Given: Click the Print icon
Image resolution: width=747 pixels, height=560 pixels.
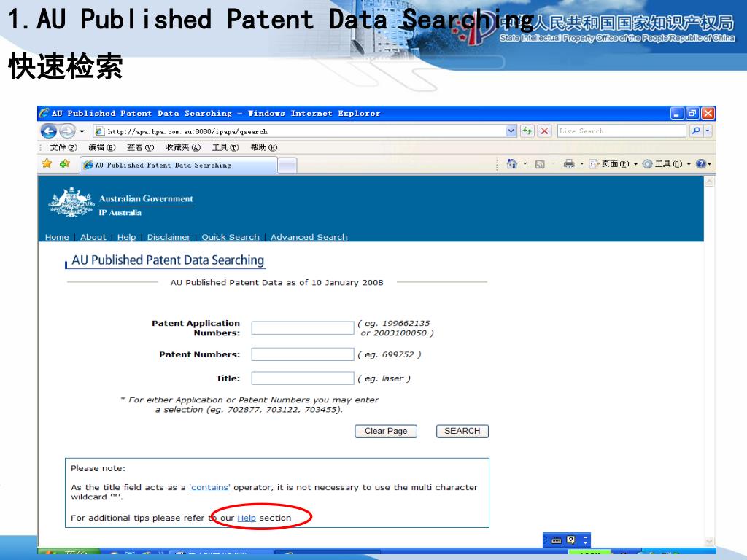Looking at the screenshot, I should click(x=569, y=164).
